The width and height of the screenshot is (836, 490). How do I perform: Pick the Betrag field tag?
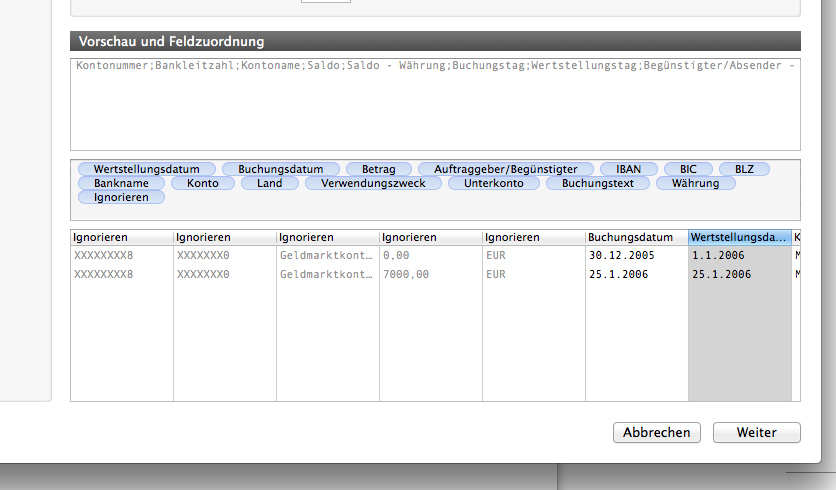tap(378, 169)
